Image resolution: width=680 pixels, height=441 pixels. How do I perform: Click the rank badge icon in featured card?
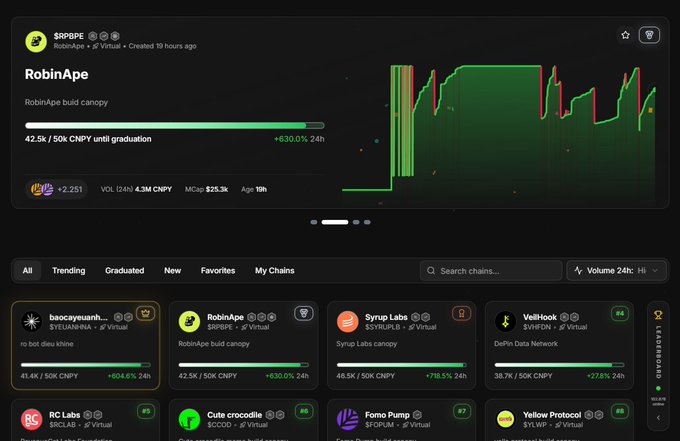click(649, 35)
